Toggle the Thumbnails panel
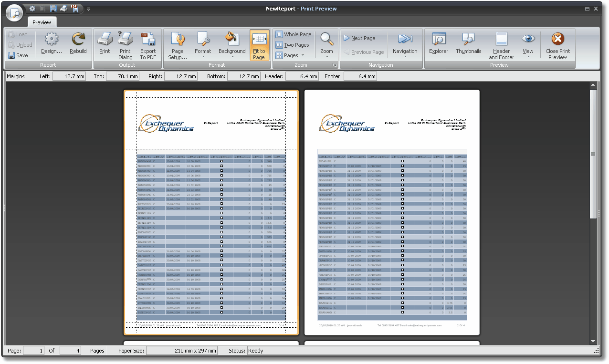Image resolution: width=609 pixels, height=364 pixels. click(469, 44)
